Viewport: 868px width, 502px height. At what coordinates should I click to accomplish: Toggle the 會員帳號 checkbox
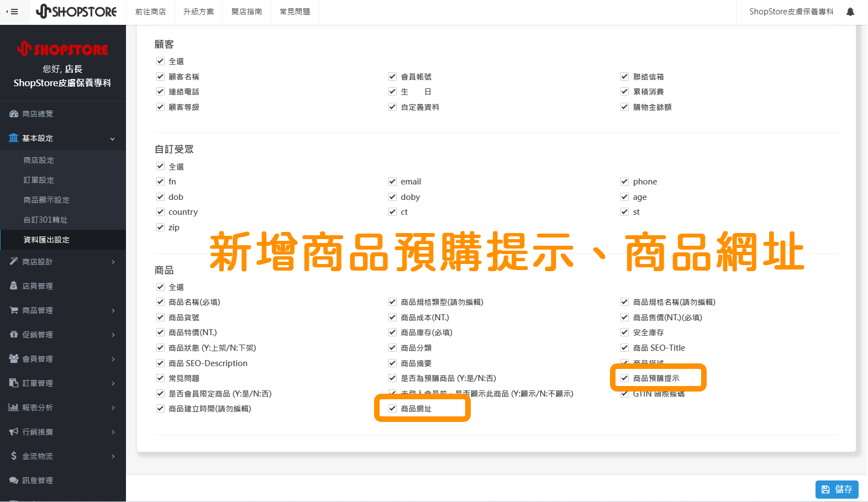(392, 77)
